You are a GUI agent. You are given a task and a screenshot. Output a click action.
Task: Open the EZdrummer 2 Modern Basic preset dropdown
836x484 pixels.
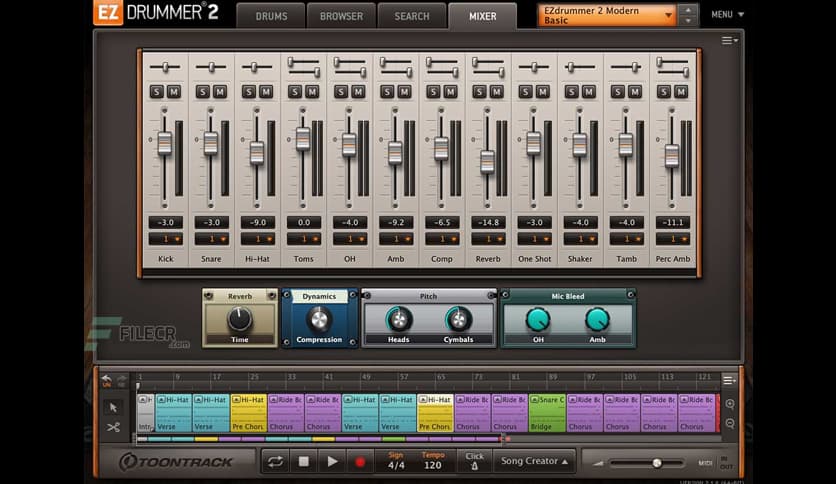tap(607, 15)
